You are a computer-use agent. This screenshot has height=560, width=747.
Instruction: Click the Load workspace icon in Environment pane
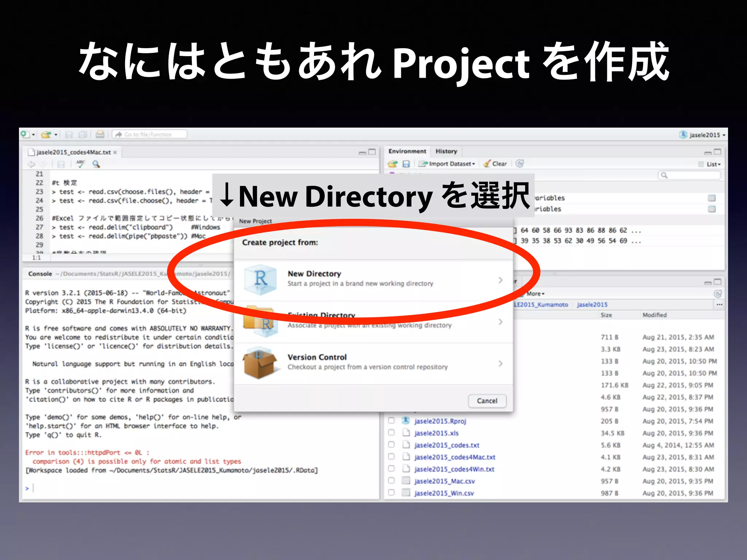coord(393,164)
